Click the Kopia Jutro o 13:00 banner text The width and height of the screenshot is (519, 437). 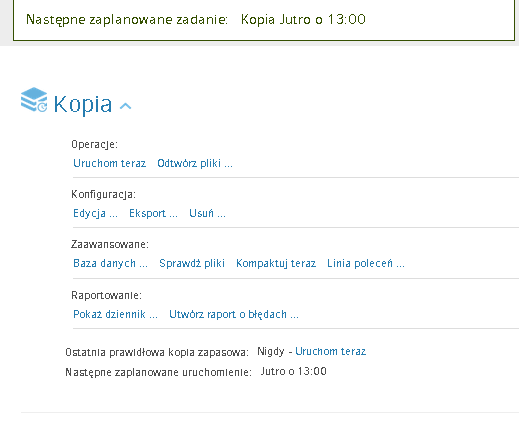[303, 19]
